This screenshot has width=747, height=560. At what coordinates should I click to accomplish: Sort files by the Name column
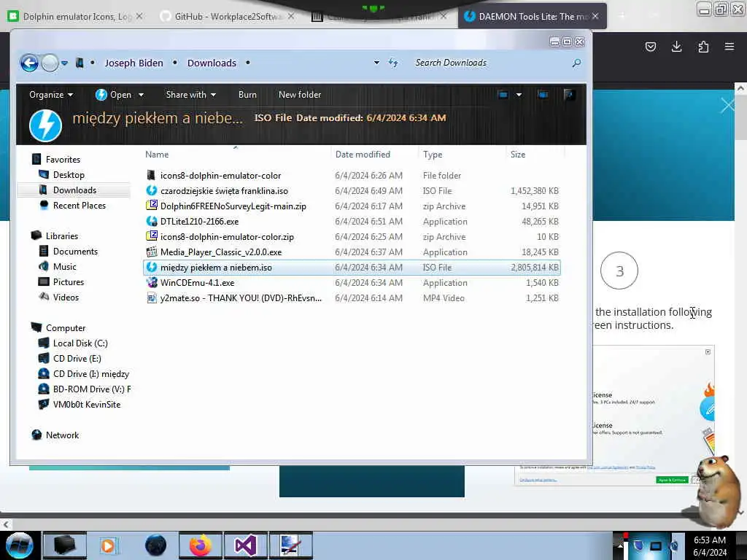[157, 155]
